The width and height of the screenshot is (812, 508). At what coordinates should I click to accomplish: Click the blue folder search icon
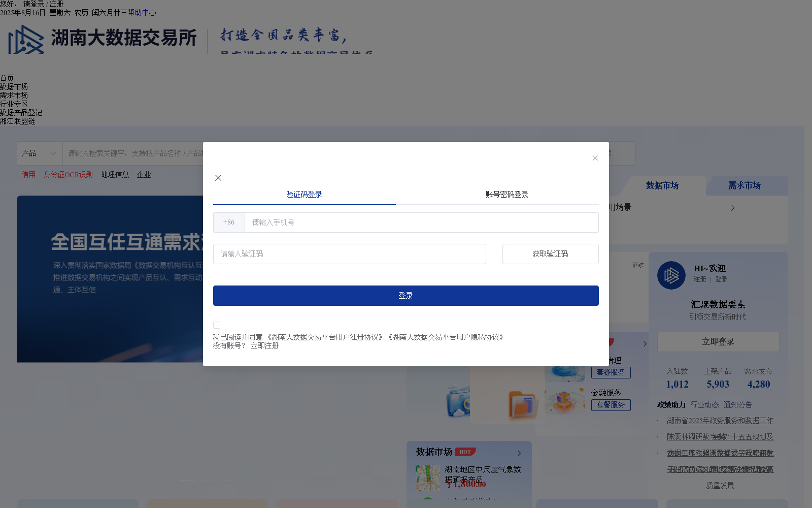point(459,402)
